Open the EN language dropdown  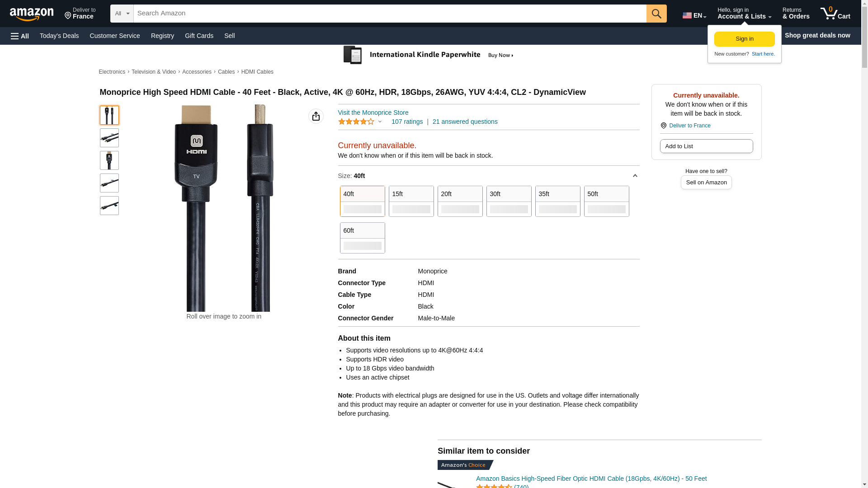[x=694, y=15]
